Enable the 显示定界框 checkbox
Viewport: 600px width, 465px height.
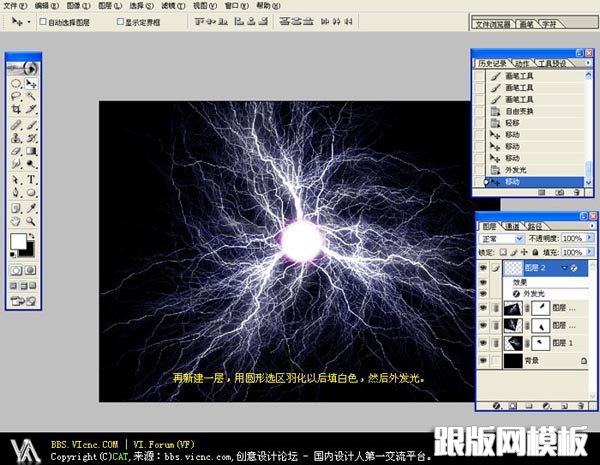point(120,21)
